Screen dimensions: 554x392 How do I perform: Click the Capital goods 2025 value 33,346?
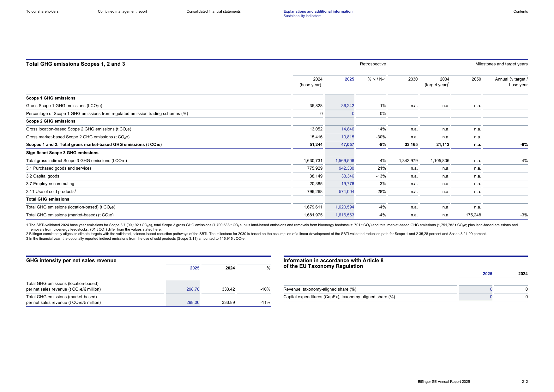click(347, 176)
